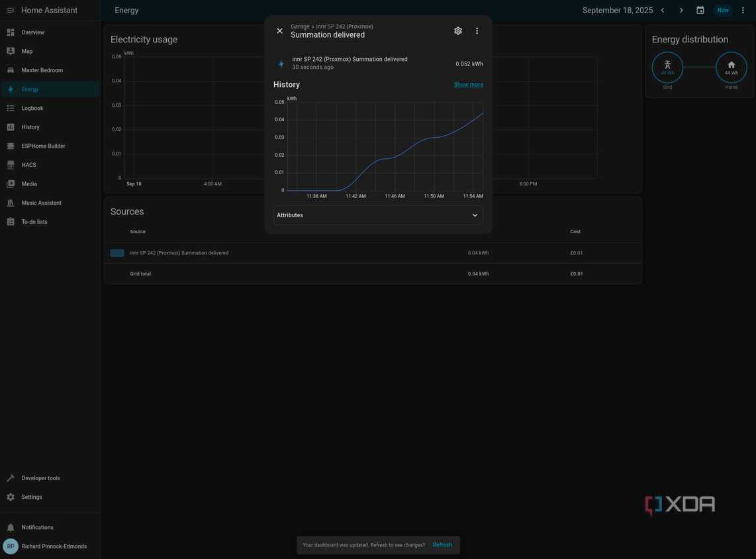This screenshot has height=559, width=756.
Task: Click the Logbook list icon
Action: click(11, 108)
